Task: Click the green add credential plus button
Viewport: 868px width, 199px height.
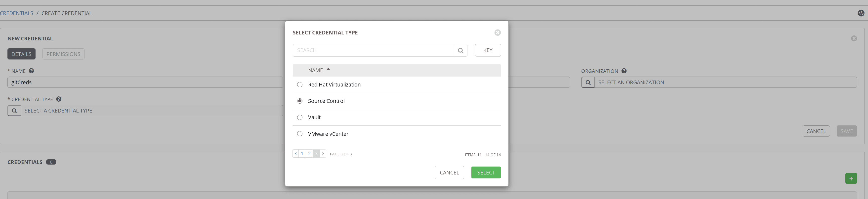Action: (x=851, y=178)
